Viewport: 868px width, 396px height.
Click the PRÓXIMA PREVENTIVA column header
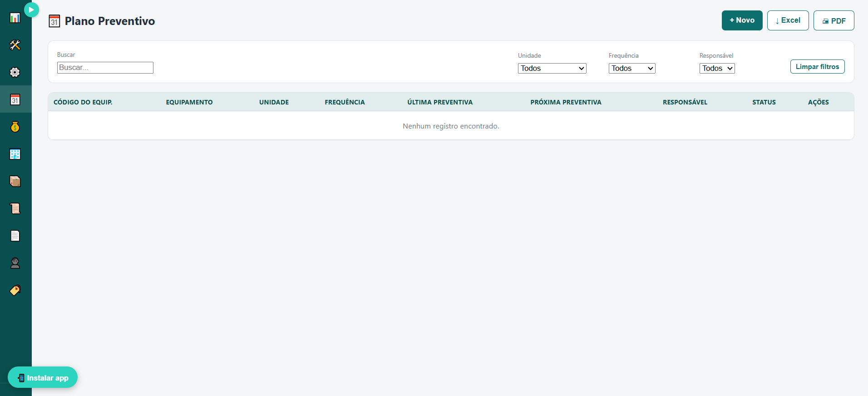[x=566, y=102]
